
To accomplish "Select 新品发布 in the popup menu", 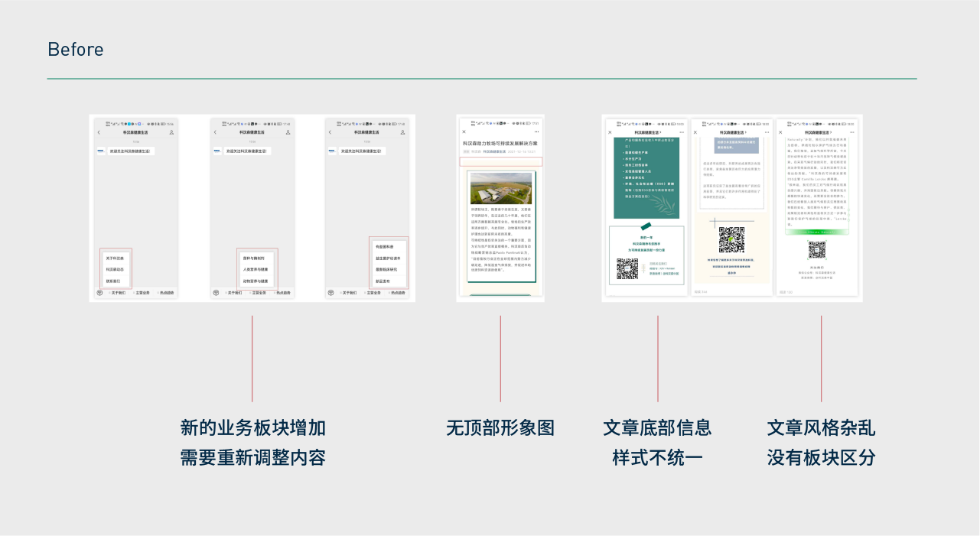I will click(x=389, y=281).
